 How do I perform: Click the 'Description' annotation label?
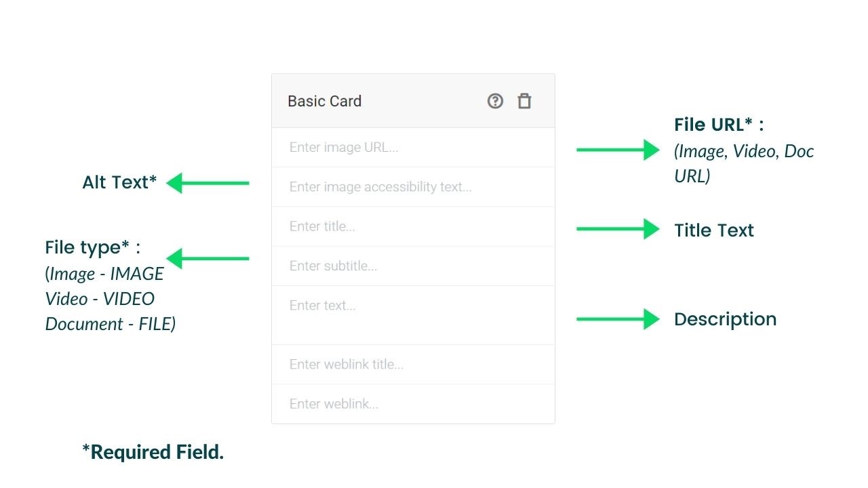(x=725, y=319)
